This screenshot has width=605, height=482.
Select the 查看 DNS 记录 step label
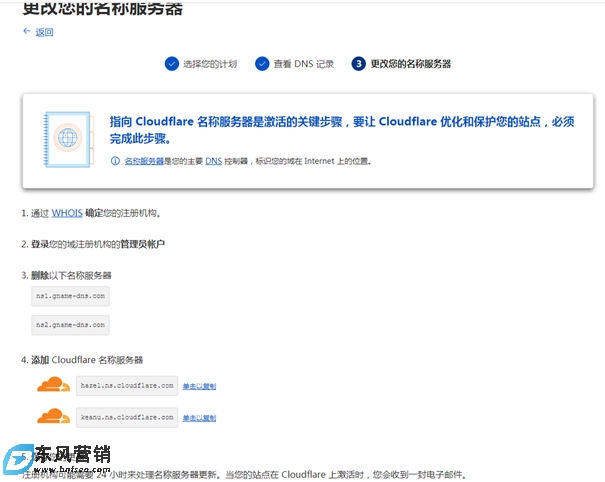pos(304,64)
